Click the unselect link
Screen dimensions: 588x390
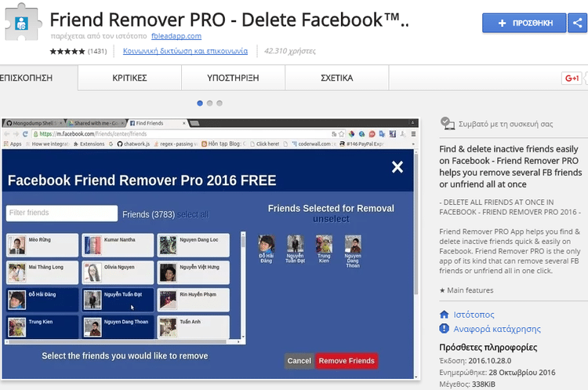point(331,219)
